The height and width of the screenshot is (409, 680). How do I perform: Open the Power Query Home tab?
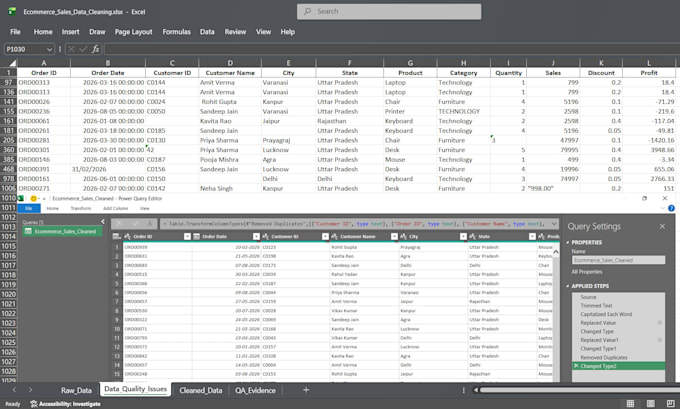(52, 209)
